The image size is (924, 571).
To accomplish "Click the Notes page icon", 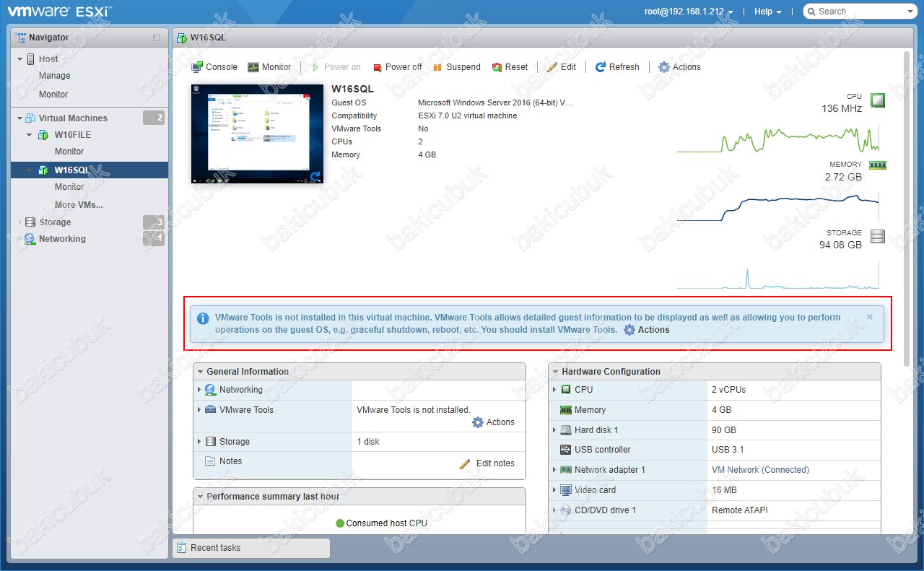I will 210,461.
